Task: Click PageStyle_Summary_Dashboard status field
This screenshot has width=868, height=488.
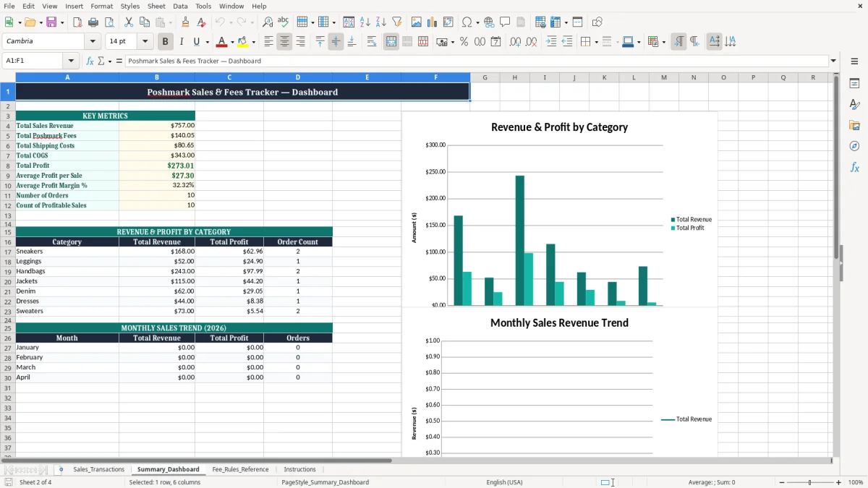Action: pyautogui.click(x=325, y=482)
